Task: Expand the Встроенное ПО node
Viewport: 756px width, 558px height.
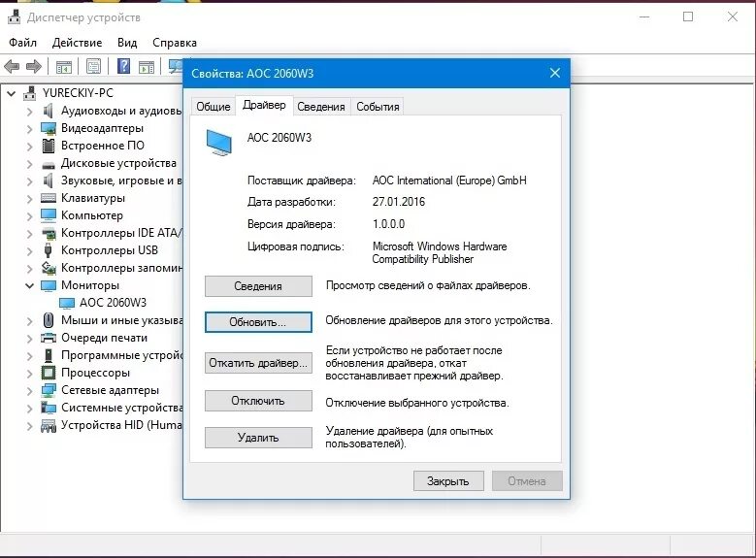Action: click(29, 147)
